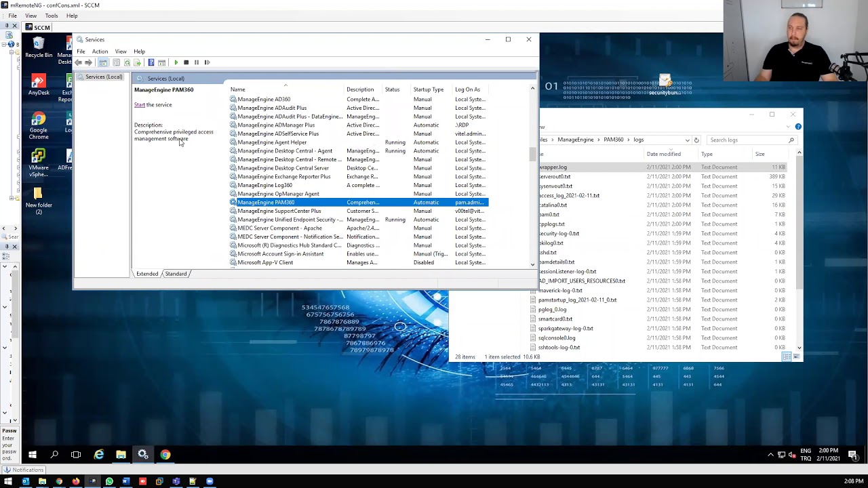The height and width of the screenshot is (488, 868).
Task: Click the logs window vertical scrollbar
Action: click(x=799, y=224)
